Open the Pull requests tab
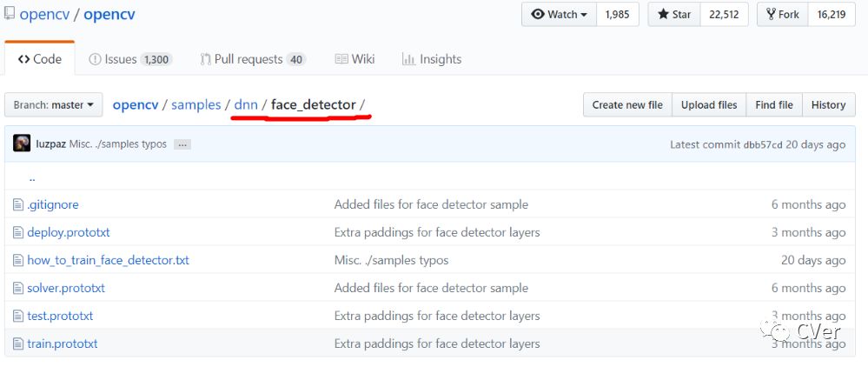Viewport: 868px width, 367px height. click(x=253, y=59)
